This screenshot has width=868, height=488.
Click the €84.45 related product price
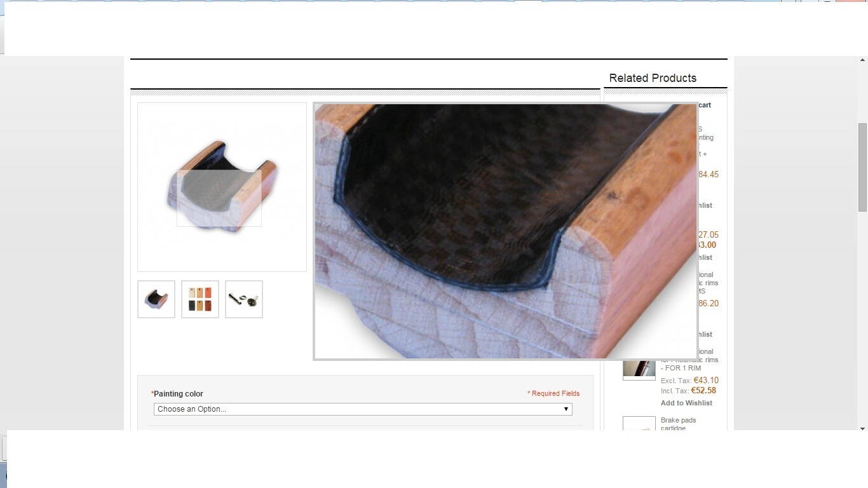(x=709, y=175)
